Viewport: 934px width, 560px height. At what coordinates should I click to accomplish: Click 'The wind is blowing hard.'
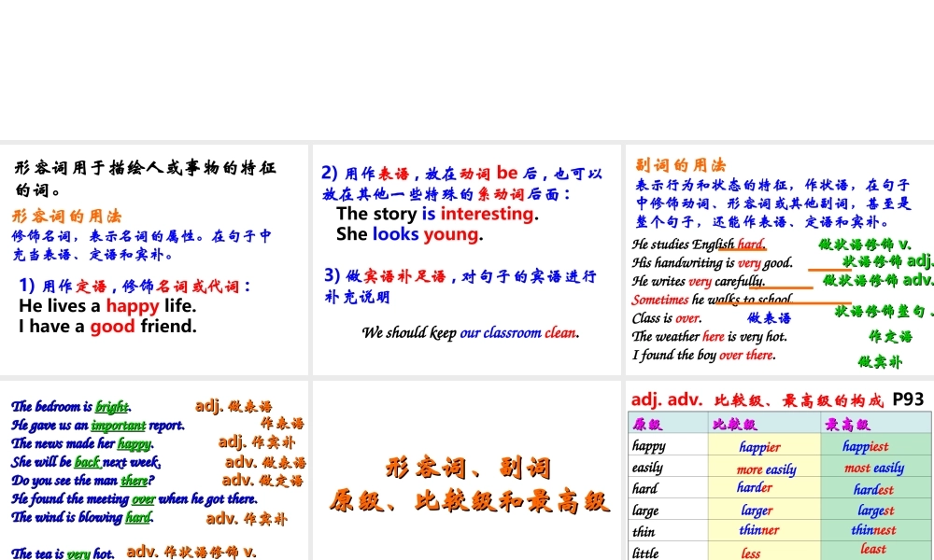point(82,517)
